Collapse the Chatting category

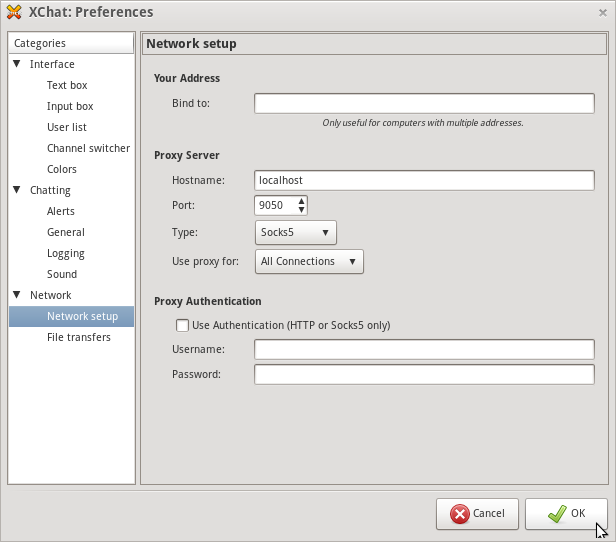pyautogui.click(x=17, y=190)
